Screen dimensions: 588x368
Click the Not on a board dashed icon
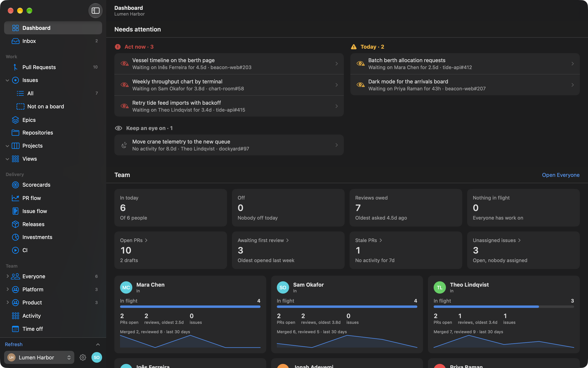[20, 107]
